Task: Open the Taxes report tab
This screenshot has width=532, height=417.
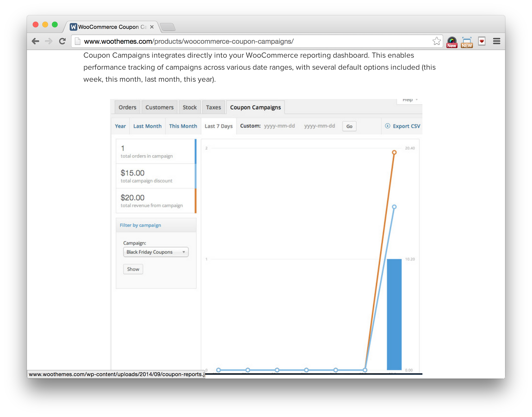Action: pyautogui.click(x=213, y=107)
